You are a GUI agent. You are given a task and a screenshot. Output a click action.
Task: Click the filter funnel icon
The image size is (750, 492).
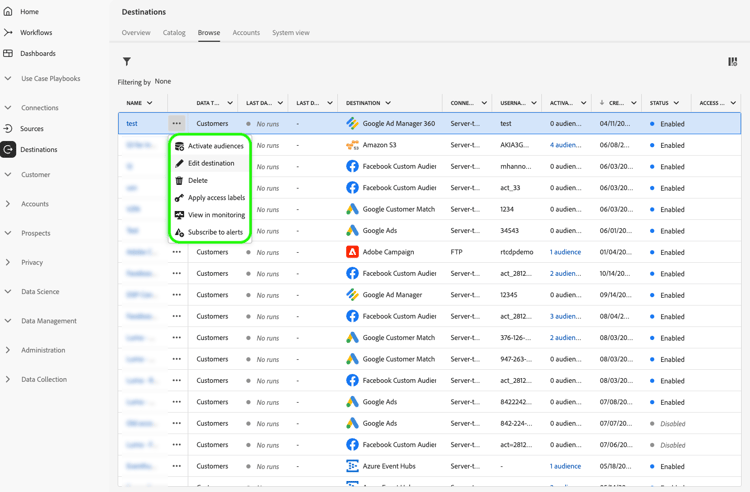[127, 62]
